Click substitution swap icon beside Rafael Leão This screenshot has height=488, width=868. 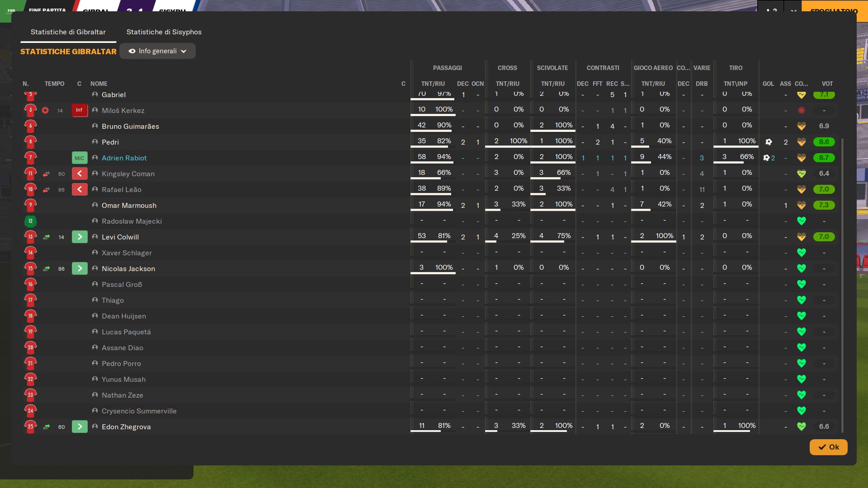click(x=46, y=190)
